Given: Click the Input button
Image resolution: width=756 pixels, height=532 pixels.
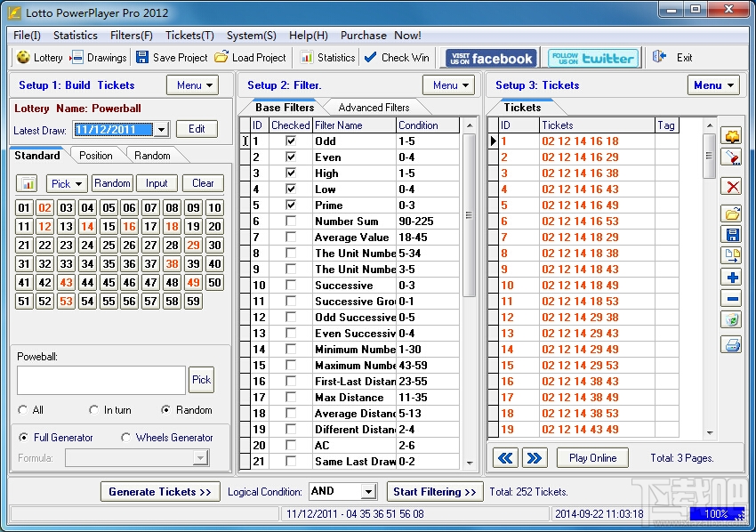Looking at the screenshot, I should click(x=157, y=183).
